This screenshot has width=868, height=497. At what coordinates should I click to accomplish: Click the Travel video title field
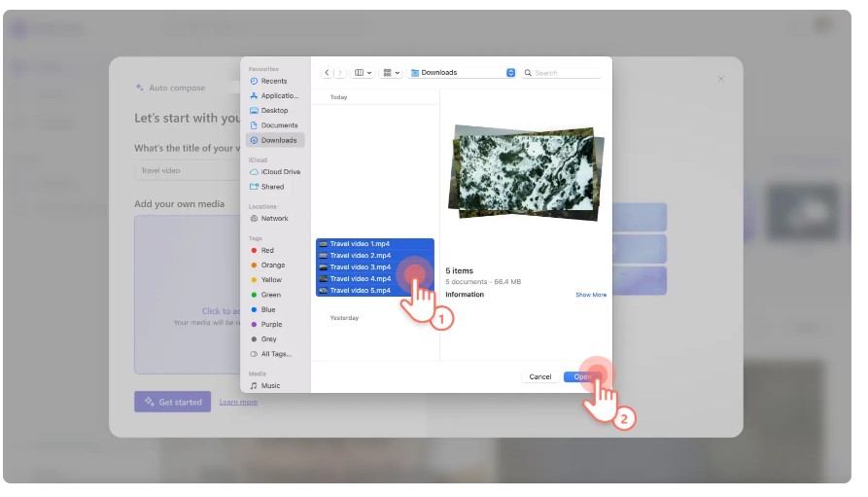[x=187, y=170]
